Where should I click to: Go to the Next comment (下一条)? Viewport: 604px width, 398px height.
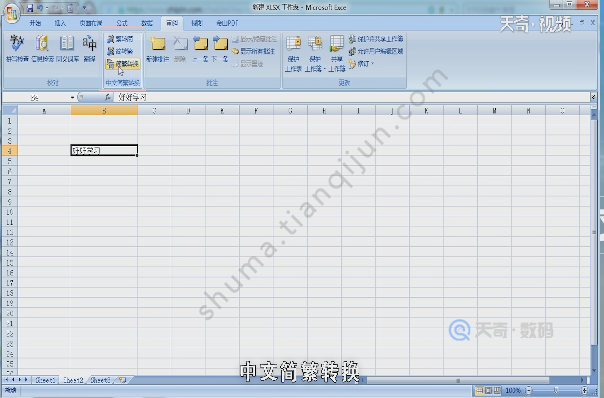pyautogui.click(x=221, y=48)
